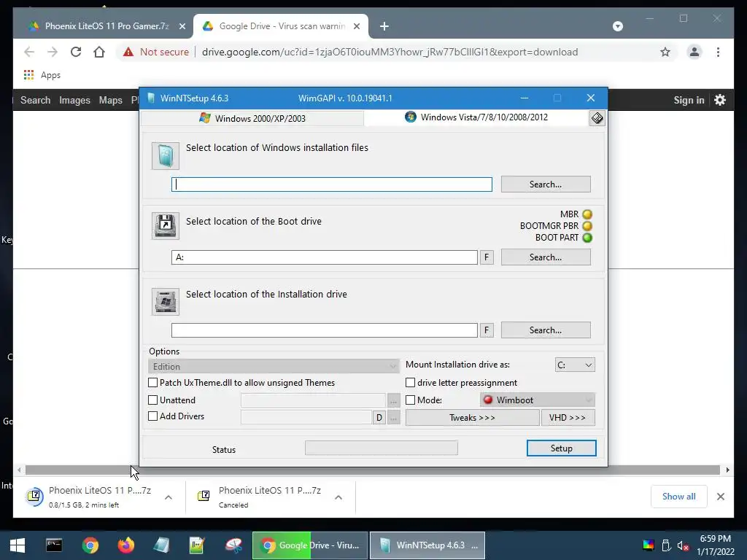Click the BOOT PART green light
This screenshot has height=560, width=747.
[x=587, y=238]
